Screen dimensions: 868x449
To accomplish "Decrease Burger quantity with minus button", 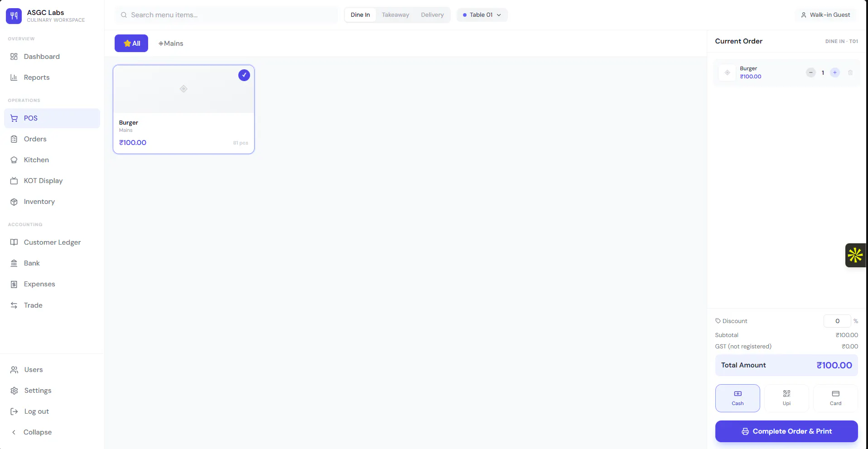I will tap(811, 72).
